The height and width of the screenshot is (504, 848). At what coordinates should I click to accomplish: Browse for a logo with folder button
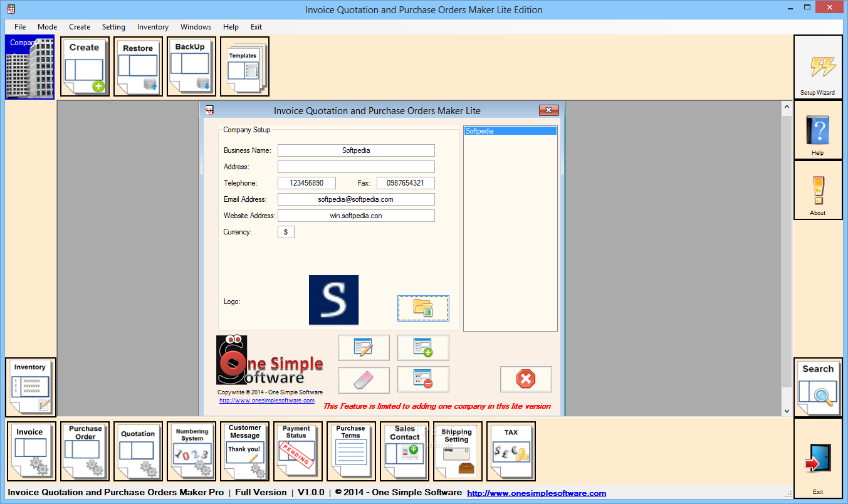(x=423, y=308)
